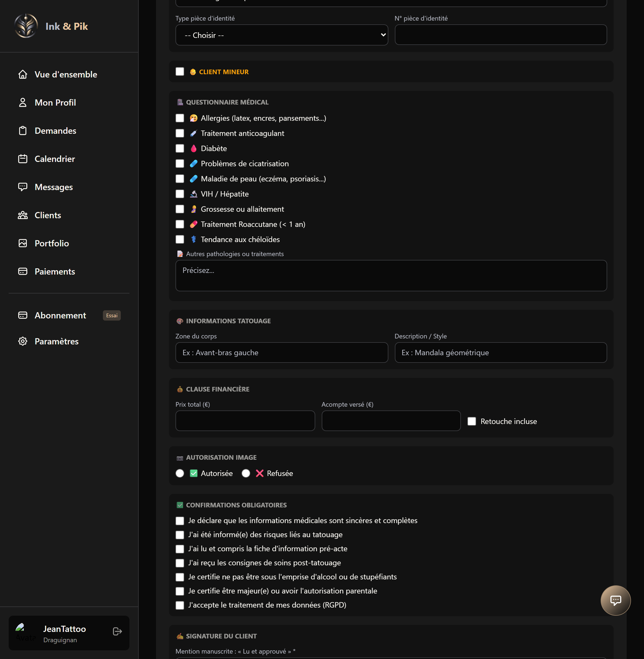Click the Messages speech bubble icon

(23, 187)
